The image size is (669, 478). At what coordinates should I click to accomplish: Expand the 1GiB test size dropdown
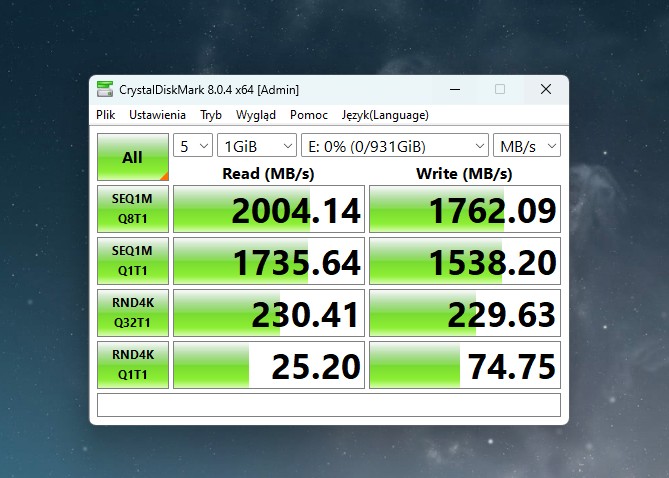pyautogui.click(x=257, y=146)
